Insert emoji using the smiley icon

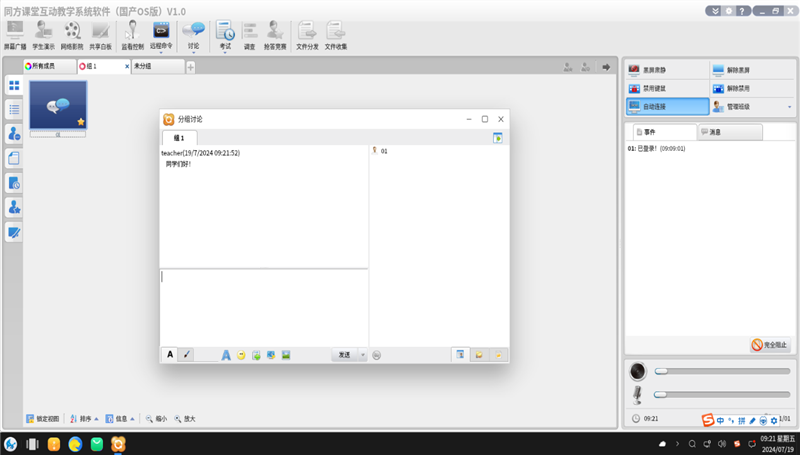point(241,355)
